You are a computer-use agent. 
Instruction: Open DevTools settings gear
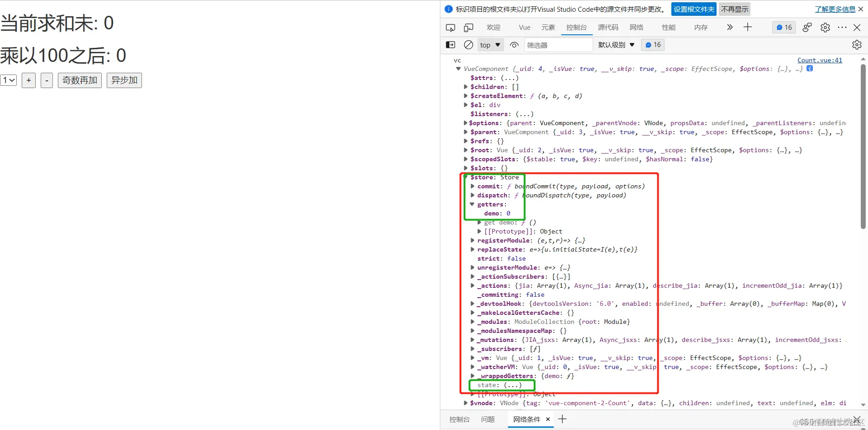point(825,28)
